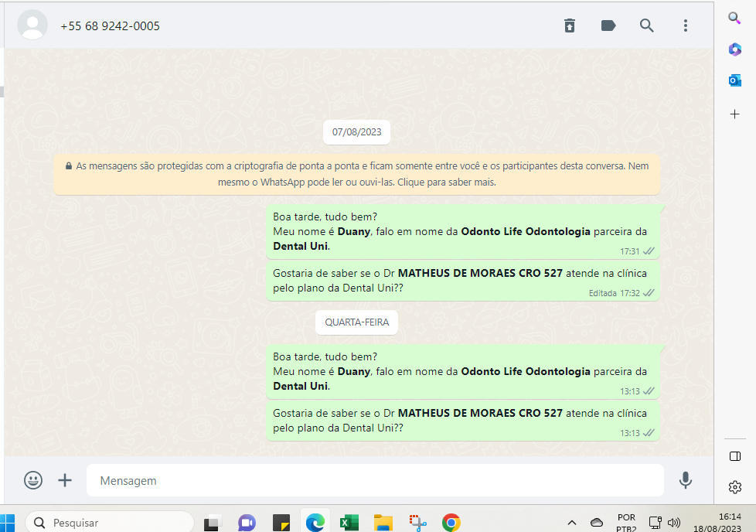Click the Edge sidebar search icon
Screen dimensions: 756x532
[x=734, y=18]
